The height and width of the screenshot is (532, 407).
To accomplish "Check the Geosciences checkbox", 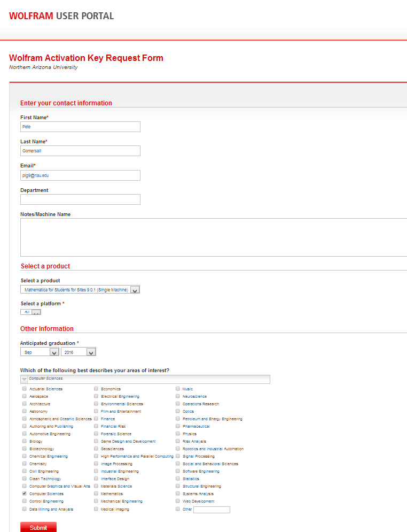I will [96, 449].
